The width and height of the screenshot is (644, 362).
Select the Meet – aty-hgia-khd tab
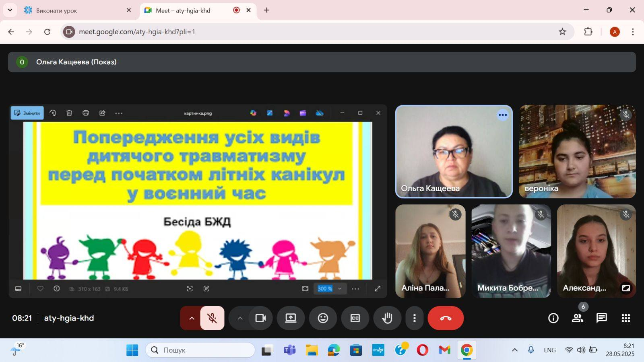(189, 10)
